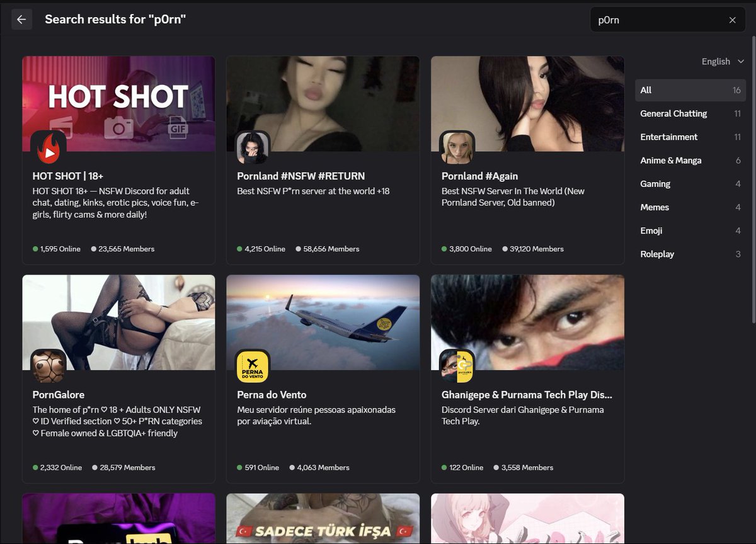Click the Perna do Vento description text
Image resolution: width=756 pixels, height=544 pixels.
[x=316, y=416]
